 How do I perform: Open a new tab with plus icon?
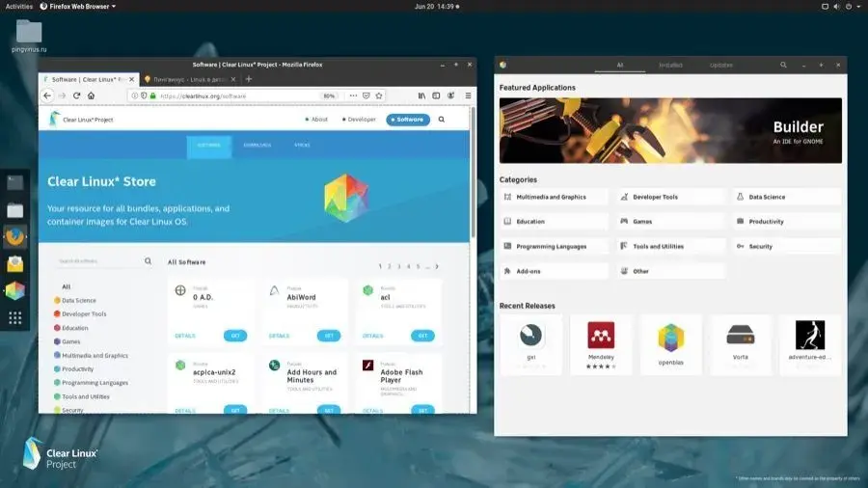click(249, 79)
